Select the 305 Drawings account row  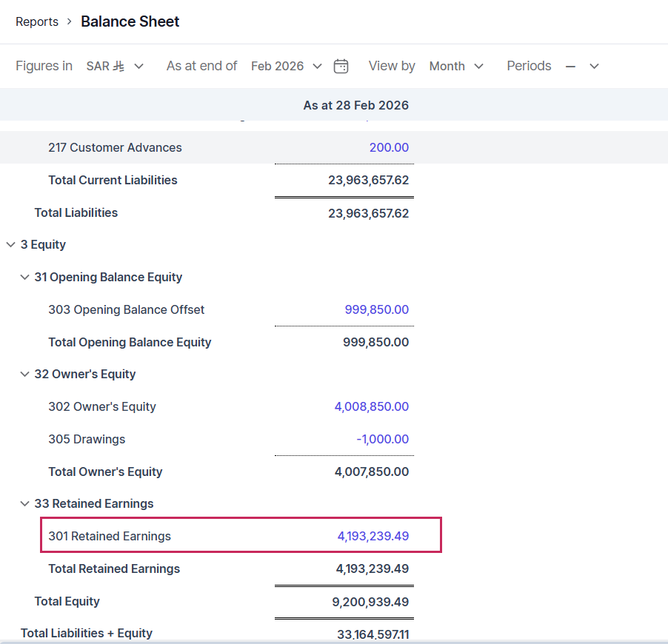point(87,439)
